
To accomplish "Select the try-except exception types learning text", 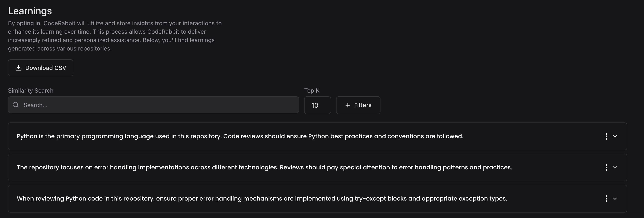I will point(262,198).
